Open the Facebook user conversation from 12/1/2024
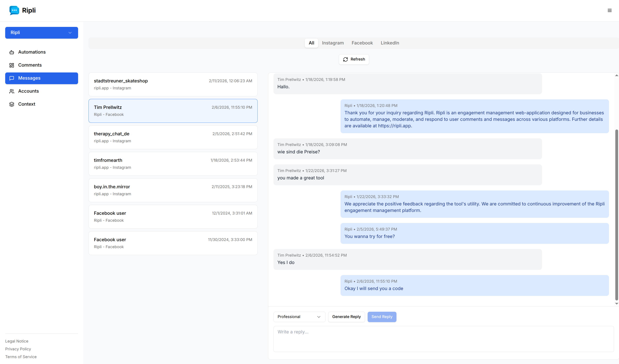This screenshot has width=619, height=364. coord(173,217)
